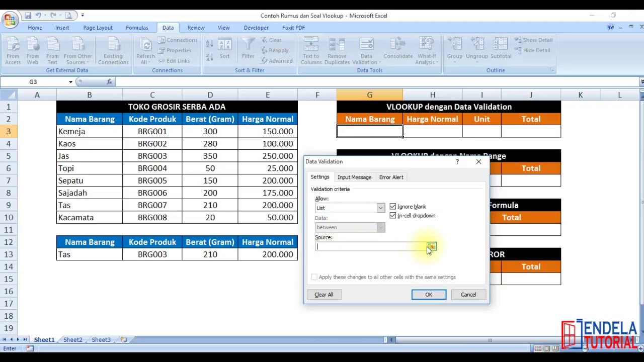Open the Developer ribbon tab
Viewport: 644px width, 362px height.
pyautogui.click(x=256, y=28)
